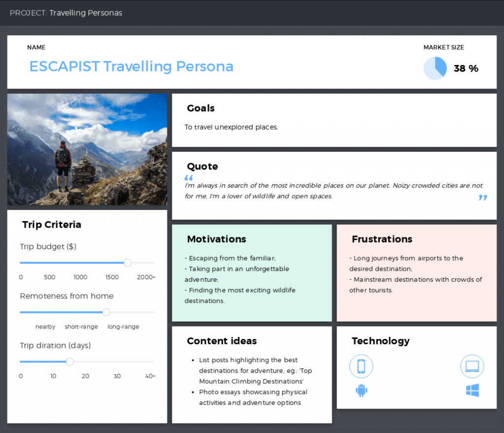
Task: Click the Remoteness from home slider handle
Action: [x=106, y=312]
